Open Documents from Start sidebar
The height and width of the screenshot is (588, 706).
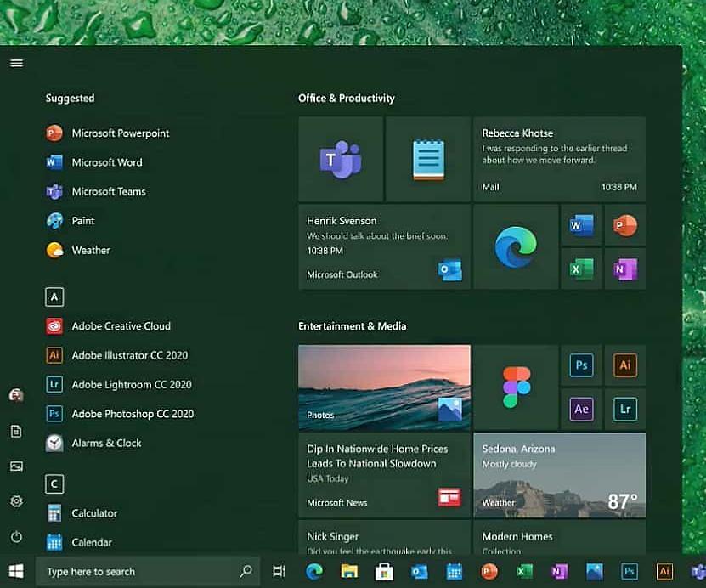pos(16,432)
